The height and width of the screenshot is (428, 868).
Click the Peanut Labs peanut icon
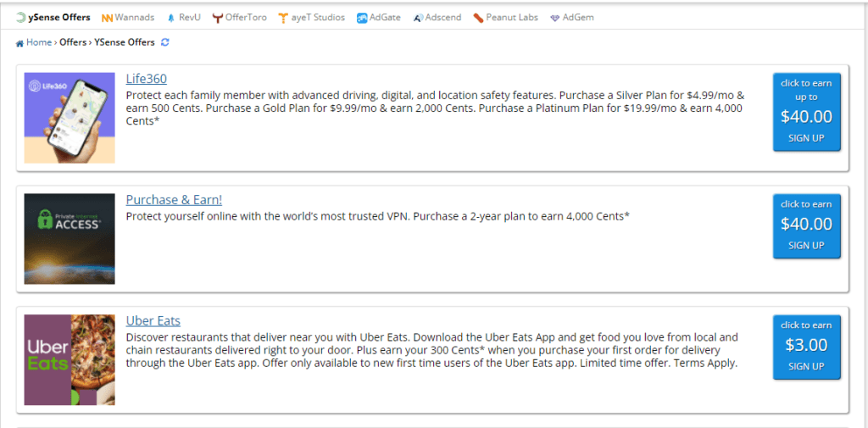(x=478, y=18)
